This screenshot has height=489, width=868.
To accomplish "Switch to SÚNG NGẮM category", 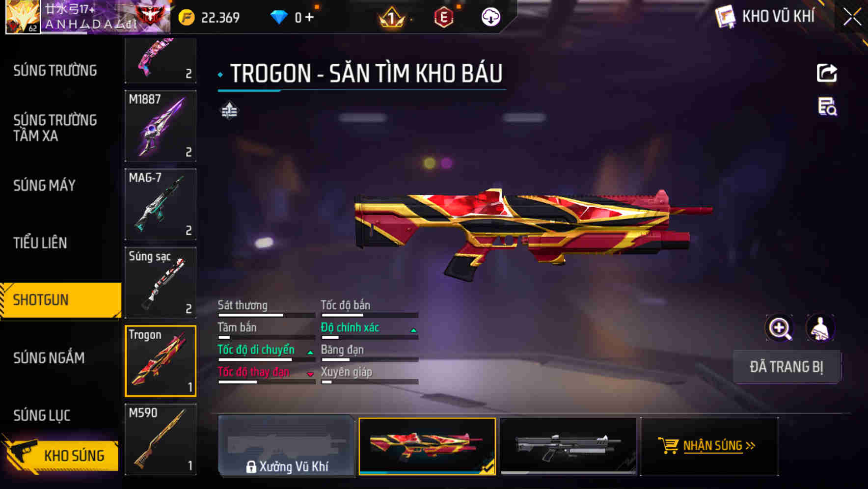I will click(x=49, y=358).
